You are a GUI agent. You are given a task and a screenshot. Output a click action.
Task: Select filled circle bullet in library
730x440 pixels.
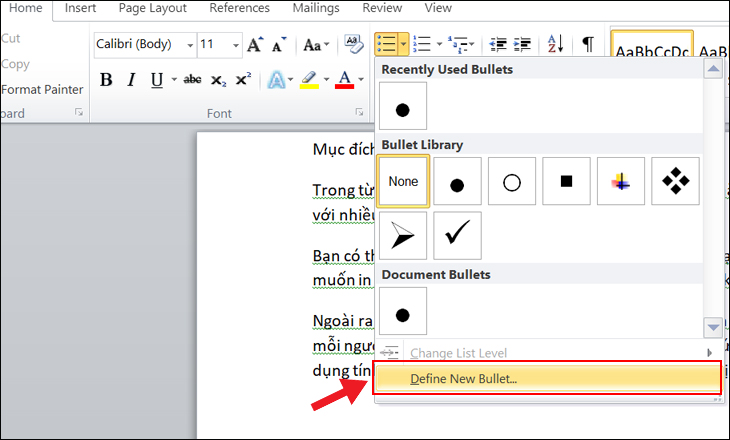click(x=457, y=181)
